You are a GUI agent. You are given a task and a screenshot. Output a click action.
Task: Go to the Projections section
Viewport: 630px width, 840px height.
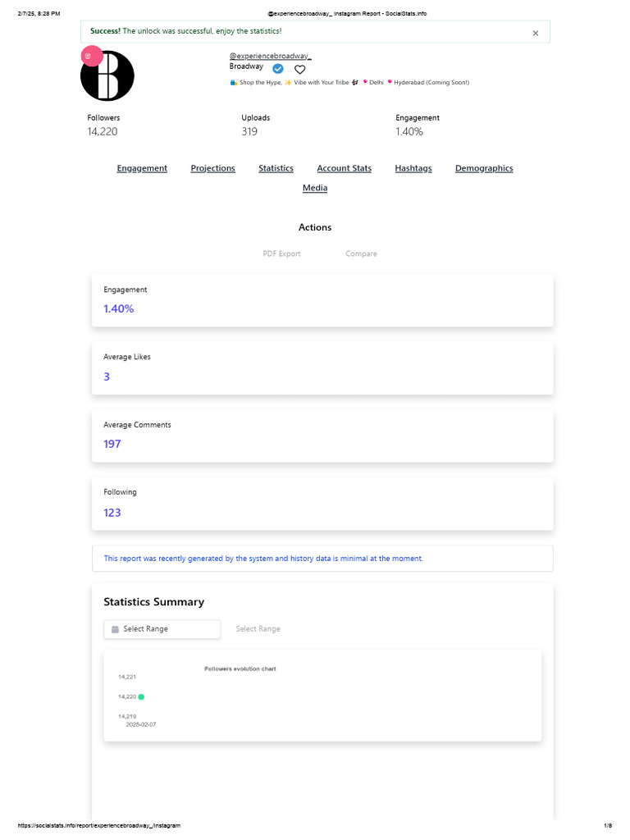[212, 168]
